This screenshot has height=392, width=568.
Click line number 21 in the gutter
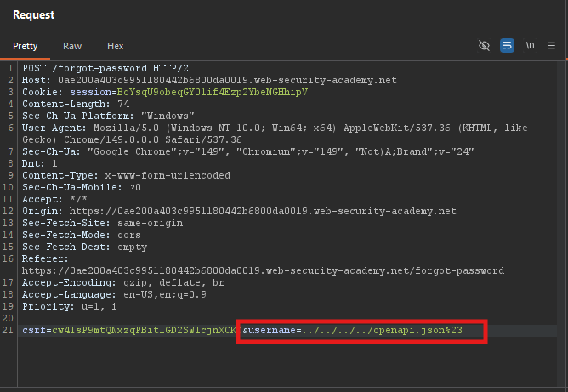8,331
